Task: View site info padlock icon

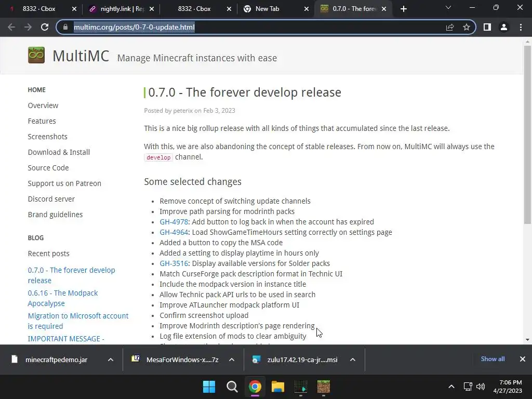Action: coord(65,27)
